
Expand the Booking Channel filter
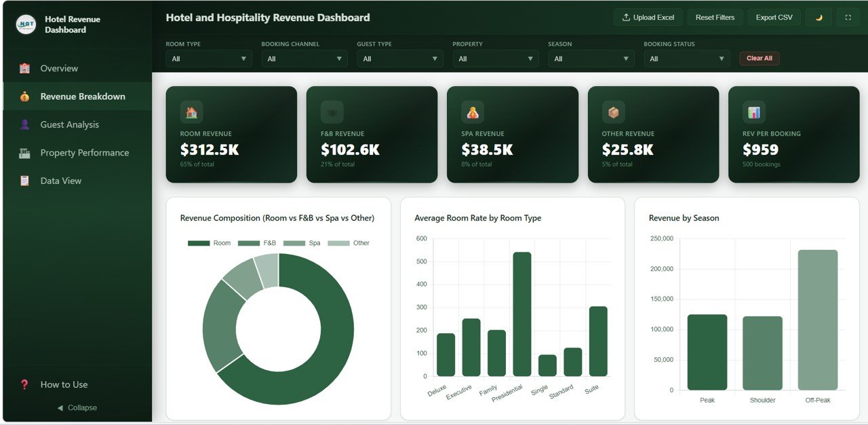[304, 58]
